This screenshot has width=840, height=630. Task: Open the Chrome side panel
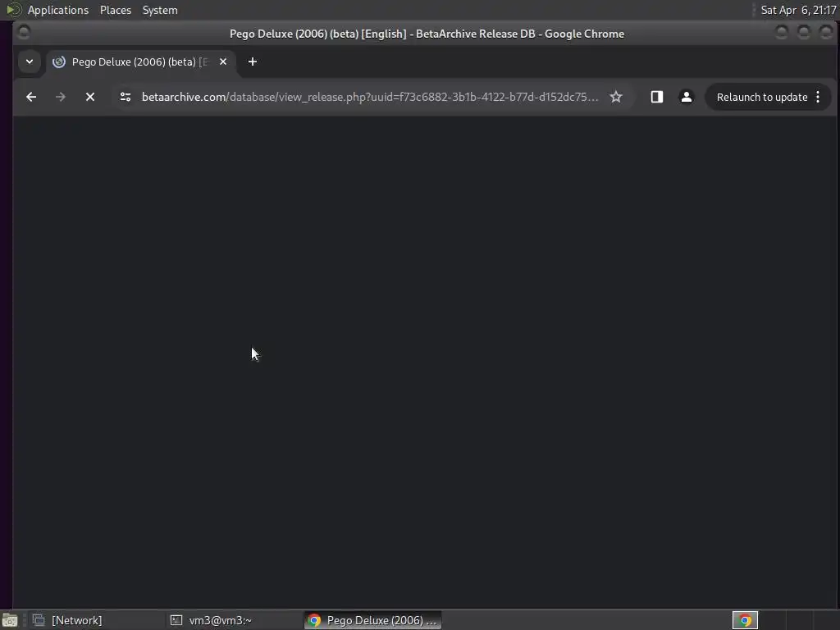click(657, 97)
